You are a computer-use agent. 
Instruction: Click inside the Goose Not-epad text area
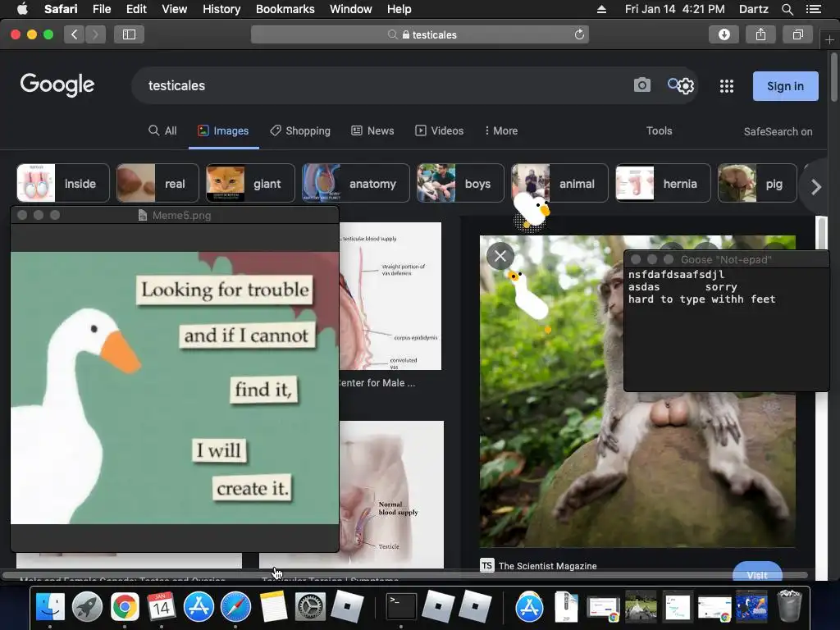pyautogui.click(x=727, y=330)
